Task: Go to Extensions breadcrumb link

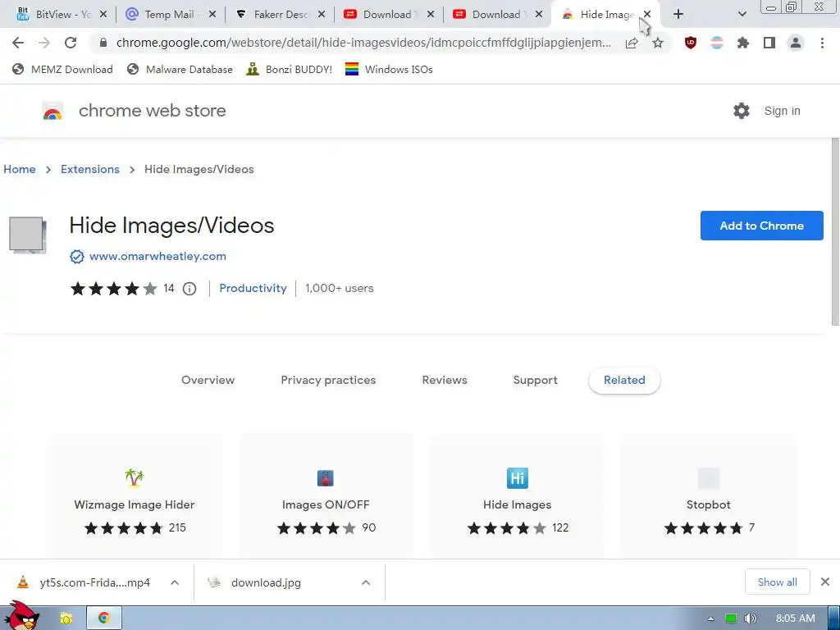Action: [x=90, y=169]
